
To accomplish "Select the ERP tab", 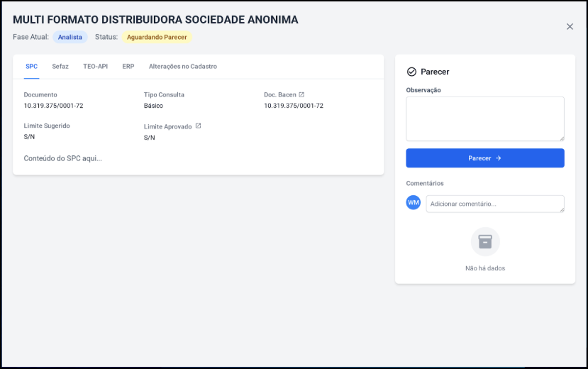I will pyautogui.click(x=128, y=67).
